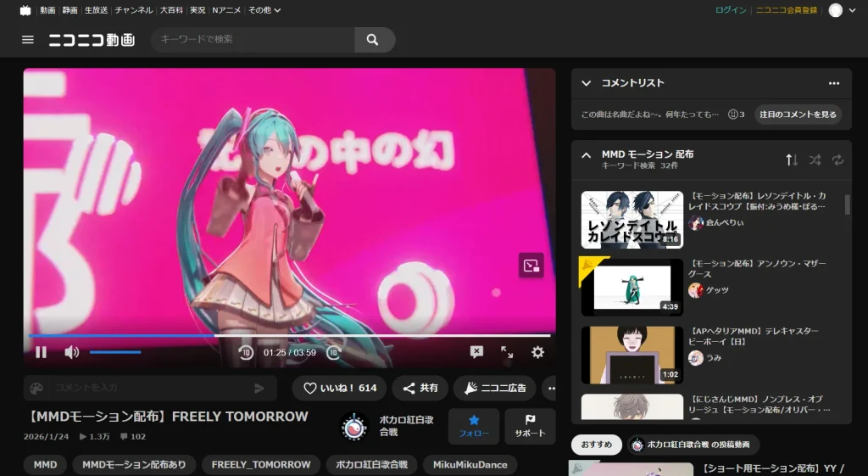Click the Niconico TV icon in top bar
Image resolution: width=868 pixels, height=476 pixels.
coord(25,10)
